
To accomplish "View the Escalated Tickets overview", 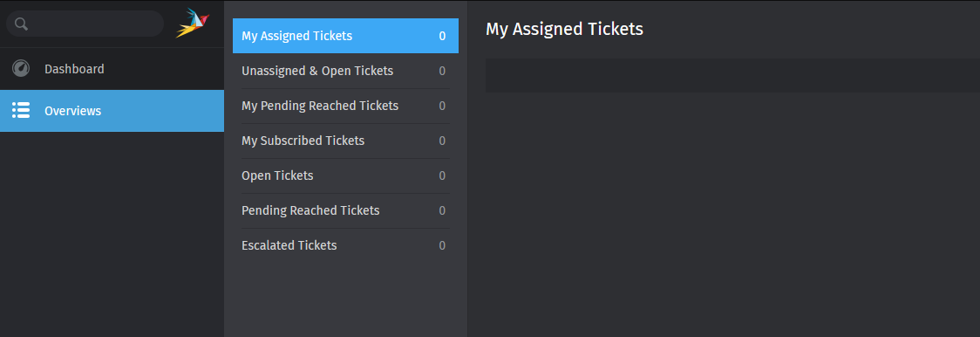I will pos(345,245).
